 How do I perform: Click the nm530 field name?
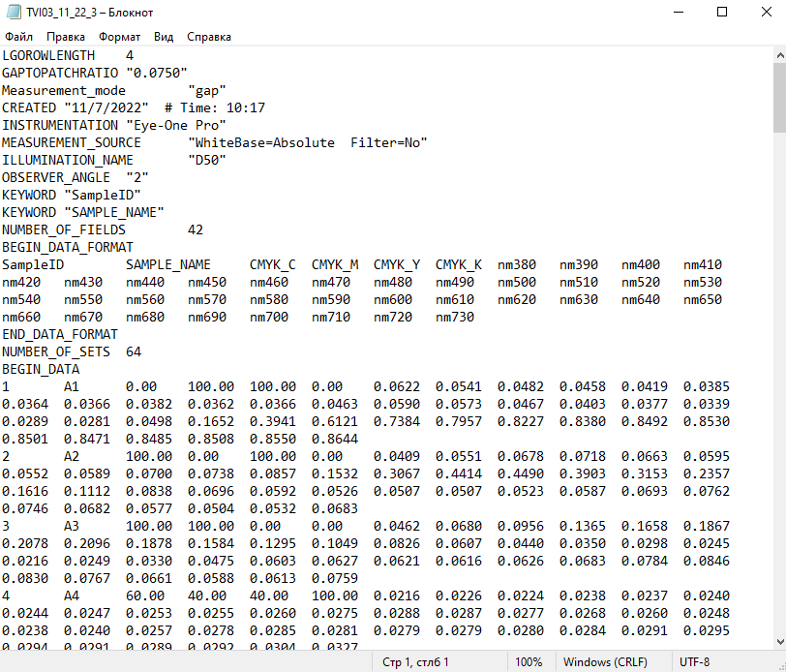tap(703, 282)
